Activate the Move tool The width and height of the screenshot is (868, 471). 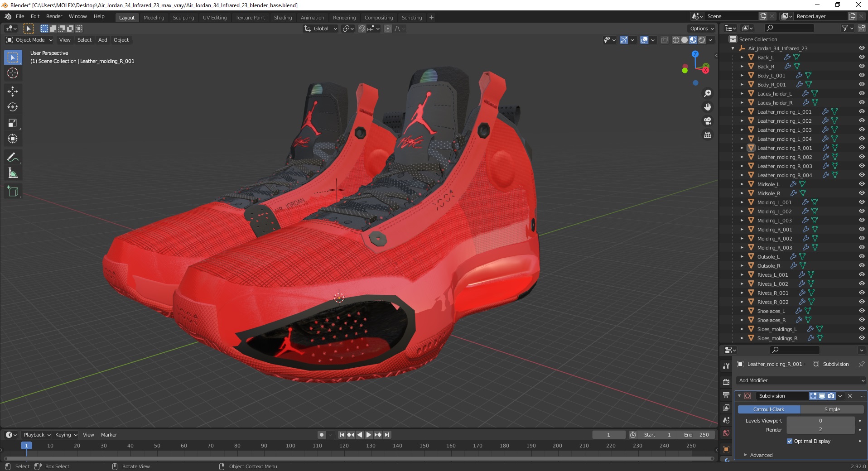pos(13,91)
